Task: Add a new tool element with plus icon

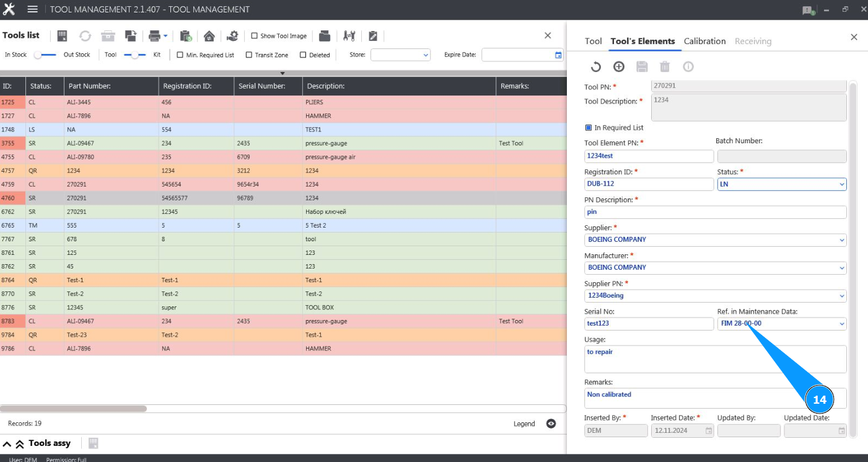Action: pyautogui.click(x=618, y=67)
